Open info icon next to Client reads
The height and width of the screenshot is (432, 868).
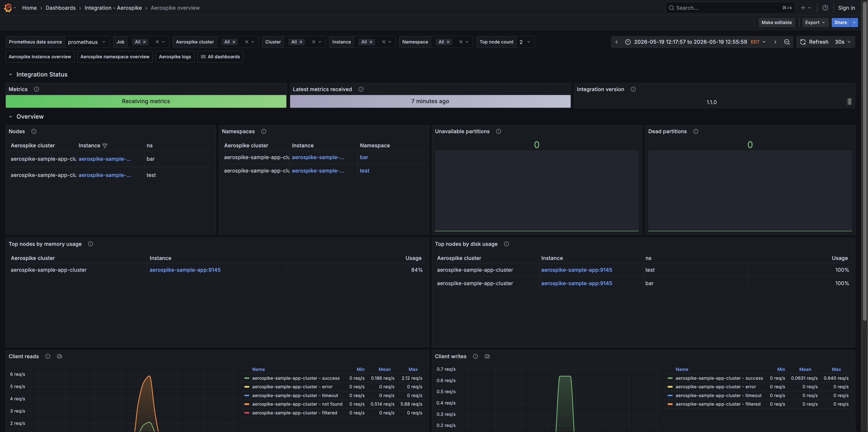point(48,356)
